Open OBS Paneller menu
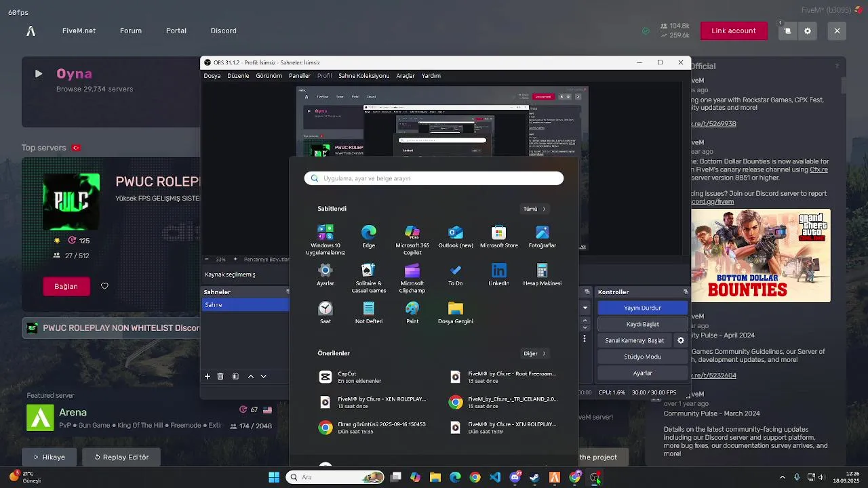The image size is (868, 488). pyautogui.click(x=300, y=76)
